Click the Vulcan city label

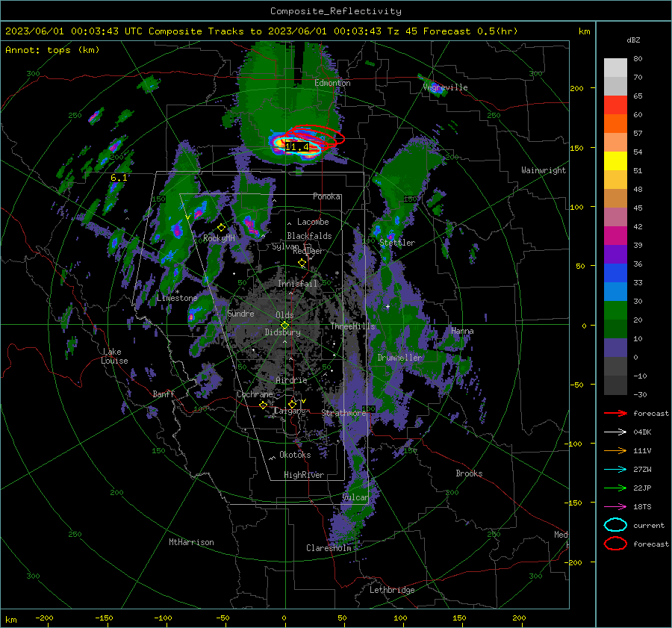[355, 497]
